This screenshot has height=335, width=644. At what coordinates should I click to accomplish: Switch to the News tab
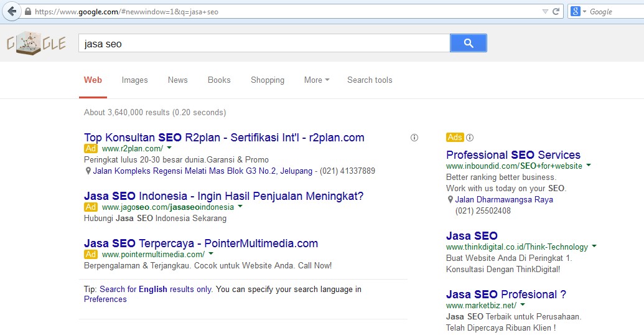click(177, 80)
